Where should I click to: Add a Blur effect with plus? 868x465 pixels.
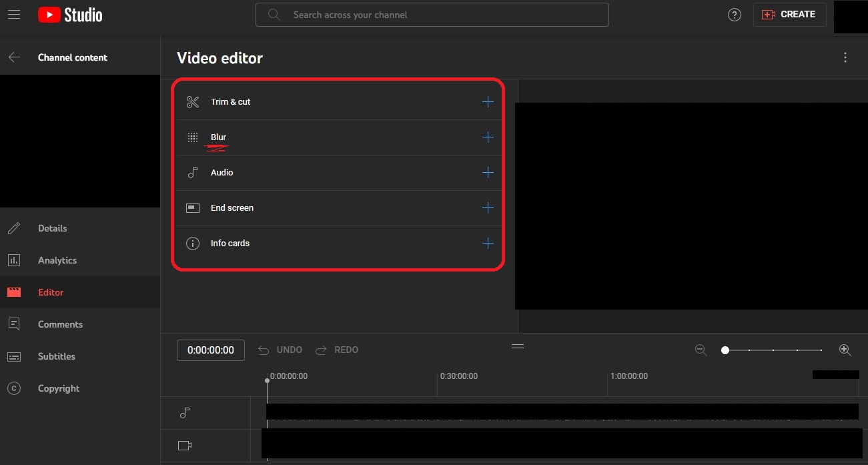[488, 137]
